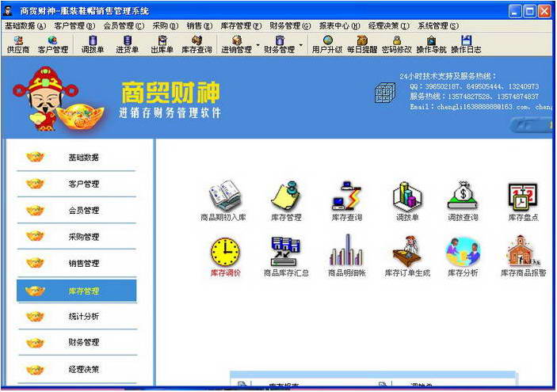Image resolution: width=557 pixels, height=392 pixels.
Task: Click 操作导航 toolbar icon
Action: [x=431, y=44]
